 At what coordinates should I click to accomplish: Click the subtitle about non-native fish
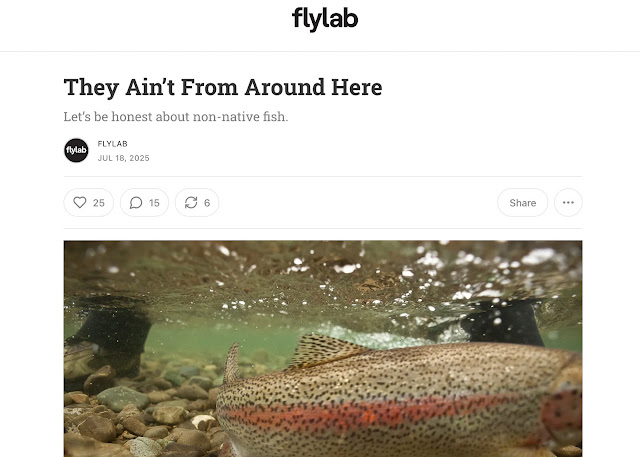pyautogui.click(x=176, y=117)
